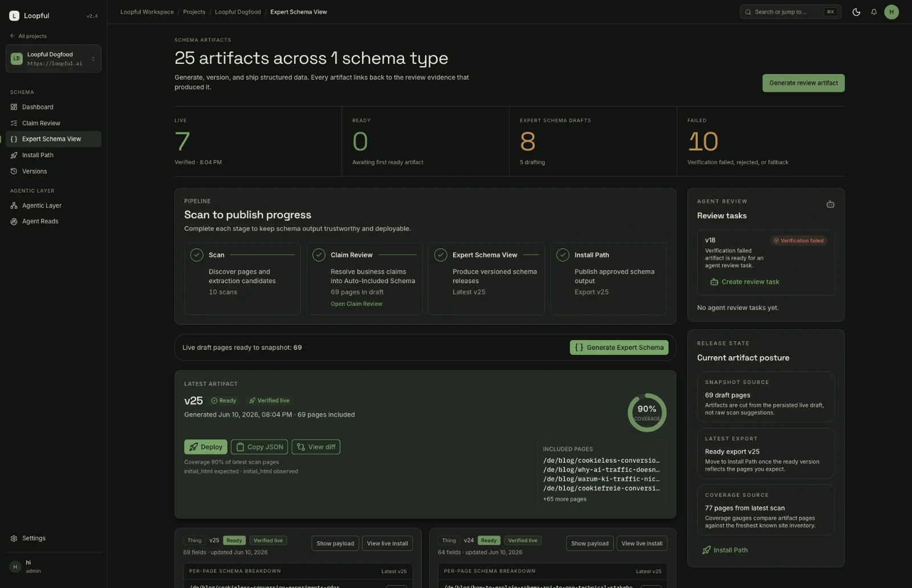Show payload for Thing v24
Viewport: 912px width, 588px height.
pyautogui.click(x=590, y=544)
